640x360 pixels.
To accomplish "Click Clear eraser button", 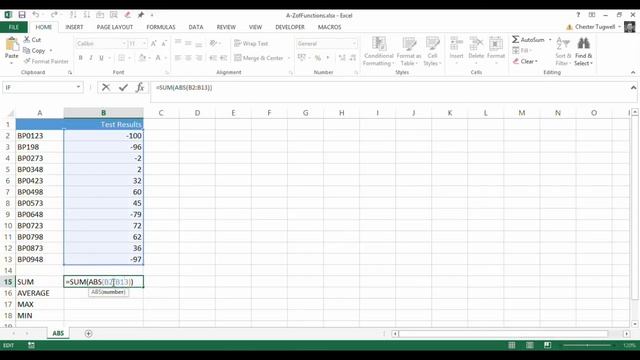I will click(x=525, y=61).
